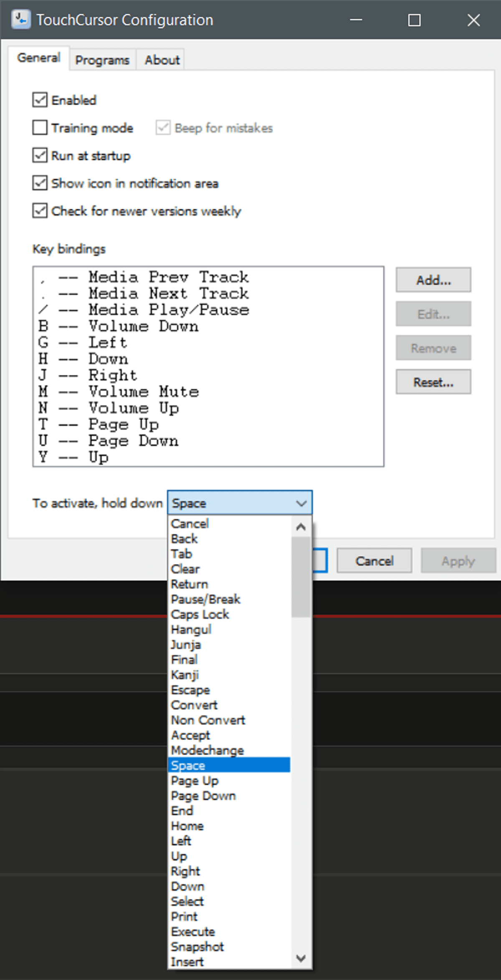The image size is (501, 980).
Task: Choose Non Convert in the key list
Action: click(x=229, y=720)
